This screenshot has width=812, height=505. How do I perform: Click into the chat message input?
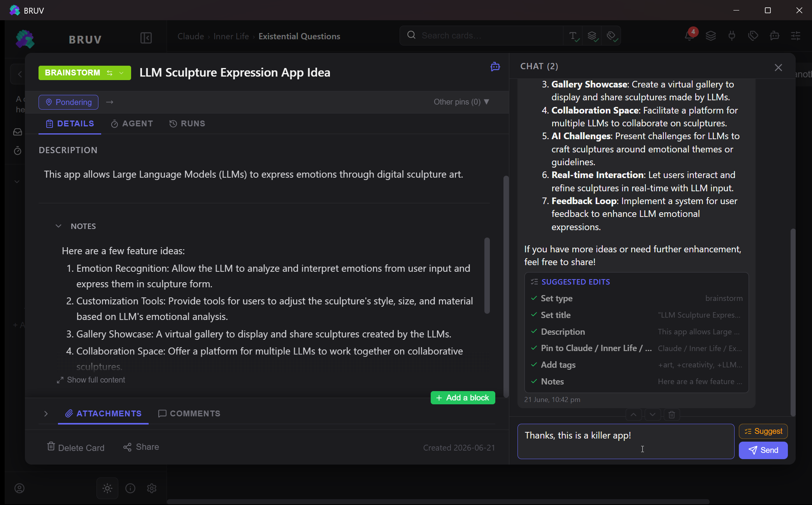pos(626,441)
